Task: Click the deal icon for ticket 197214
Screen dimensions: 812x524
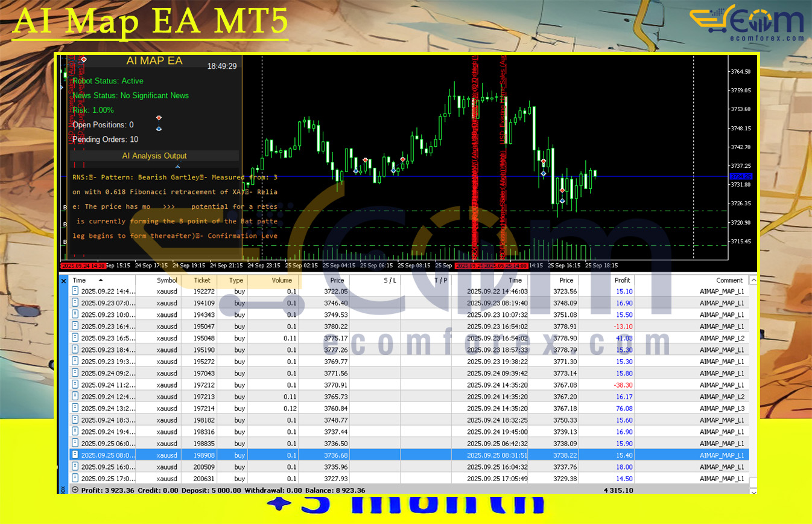Action: pyautogui.click(x=75, y=408)
